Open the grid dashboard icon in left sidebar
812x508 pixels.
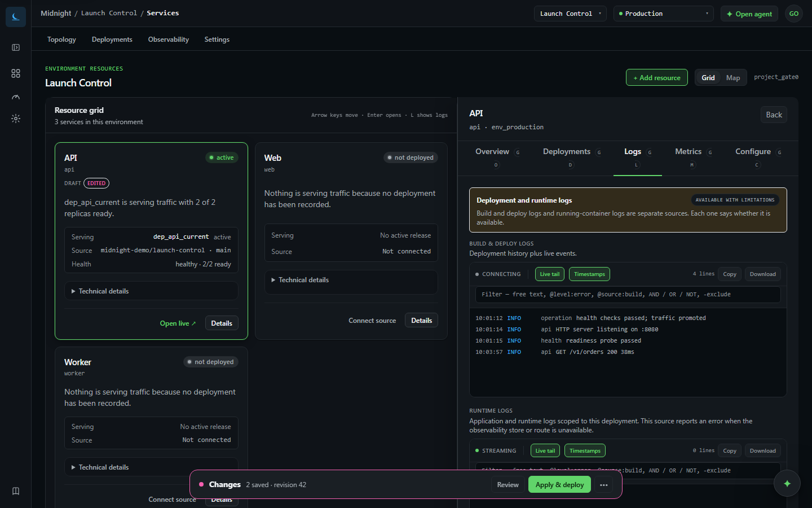click(16, 73)
